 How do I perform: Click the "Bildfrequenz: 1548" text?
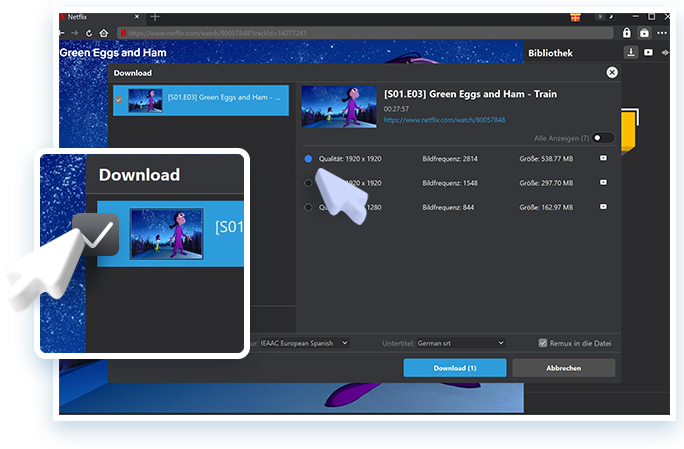pyautogui.click(x=450, y=183)
